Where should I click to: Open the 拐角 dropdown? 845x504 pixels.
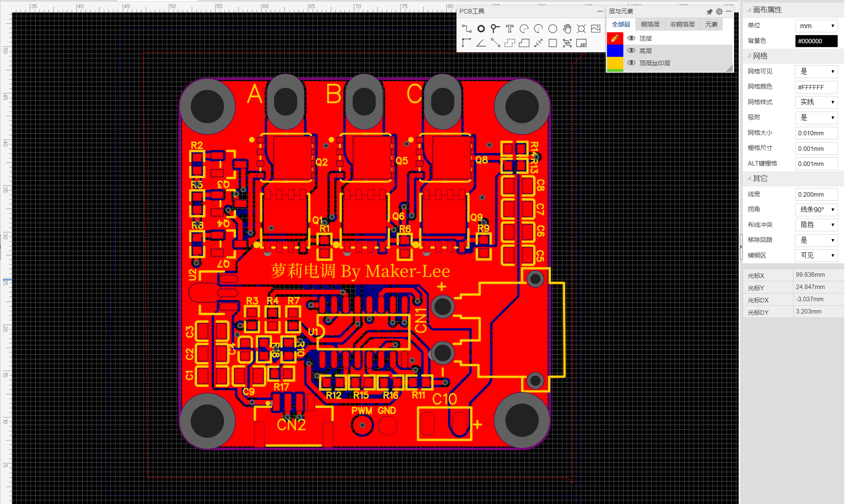816,210
